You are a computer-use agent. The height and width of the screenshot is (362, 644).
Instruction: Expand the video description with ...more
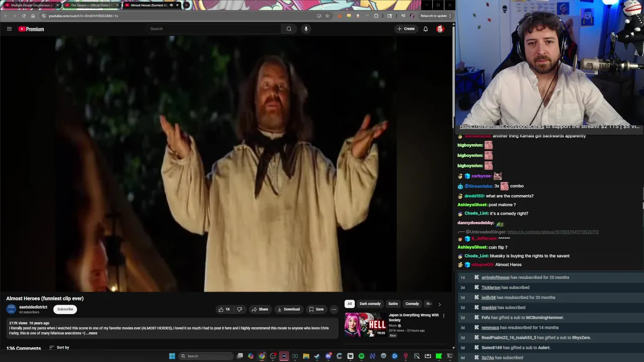92,333
